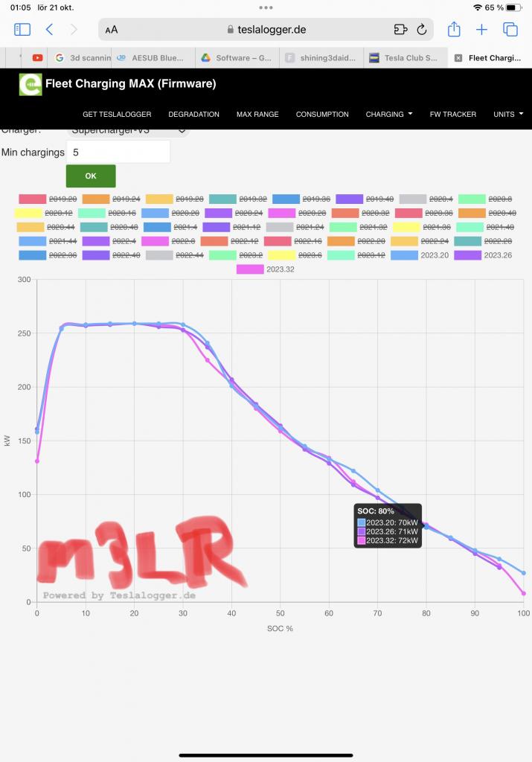Switch to the Software – G... tab
The height and width of the screenshot is (762, 532).
point(237,58)
